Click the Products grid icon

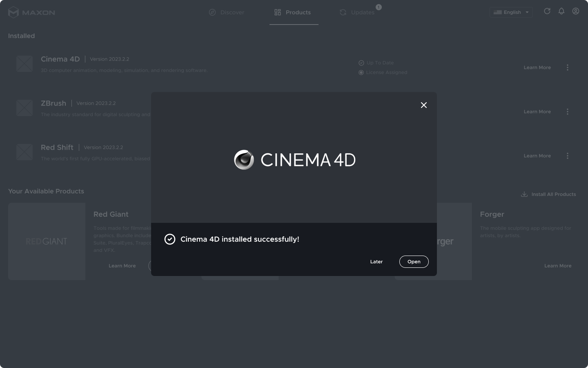(278, 12)
